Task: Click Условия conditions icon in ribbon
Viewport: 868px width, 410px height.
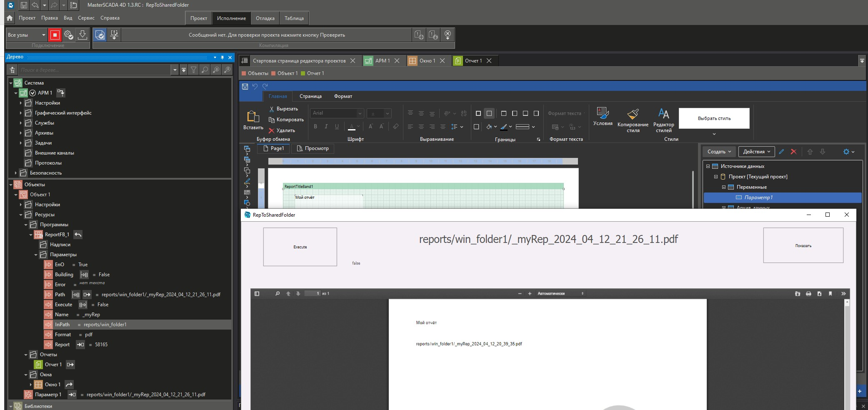Action: click(x=603, y=116)
